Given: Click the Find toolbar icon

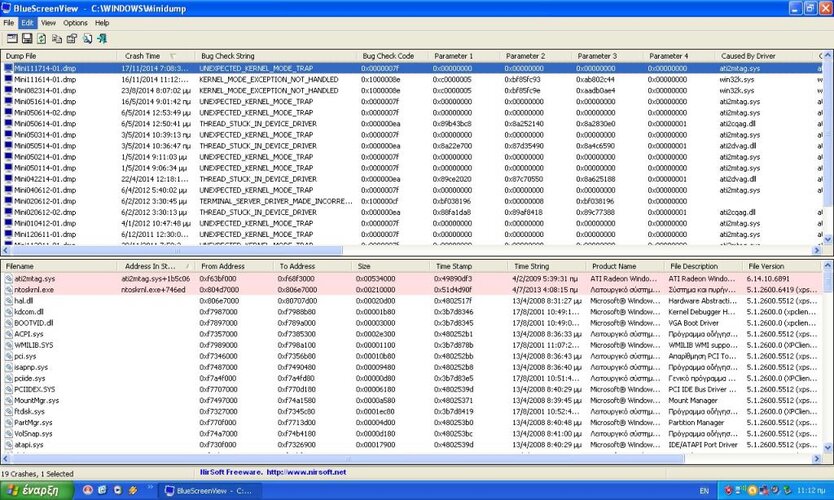Looking at the screenshot, I should pos(87,38).
